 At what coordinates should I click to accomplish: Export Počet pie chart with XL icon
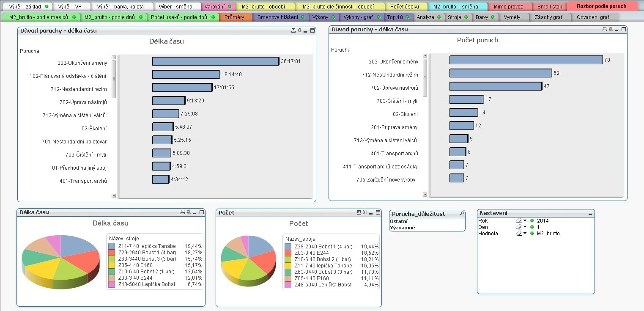point(365,212)
